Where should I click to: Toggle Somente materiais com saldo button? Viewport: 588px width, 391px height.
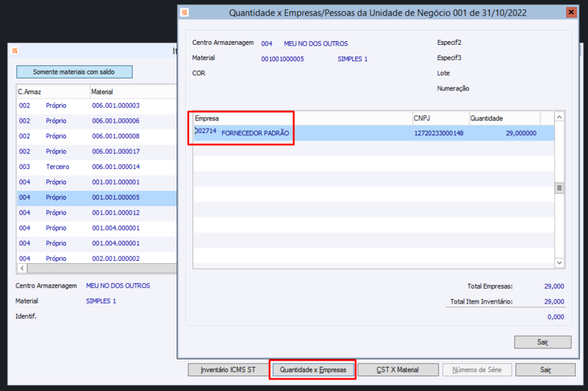pos(74,72)
